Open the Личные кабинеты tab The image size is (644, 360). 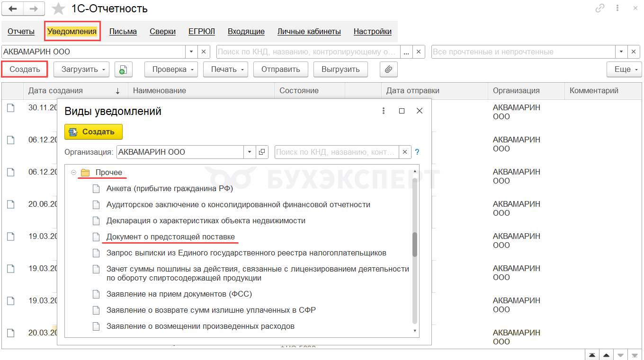tap(309, 32)
